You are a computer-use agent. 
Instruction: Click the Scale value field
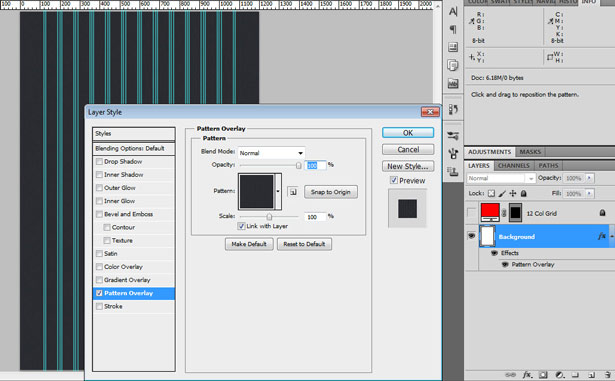pyautogui.click(x=315, y=217)
